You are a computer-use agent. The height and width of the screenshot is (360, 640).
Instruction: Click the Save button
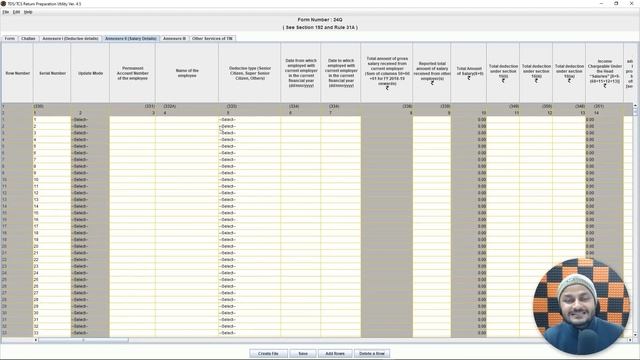pyautogui.click(x=303, y=353)
